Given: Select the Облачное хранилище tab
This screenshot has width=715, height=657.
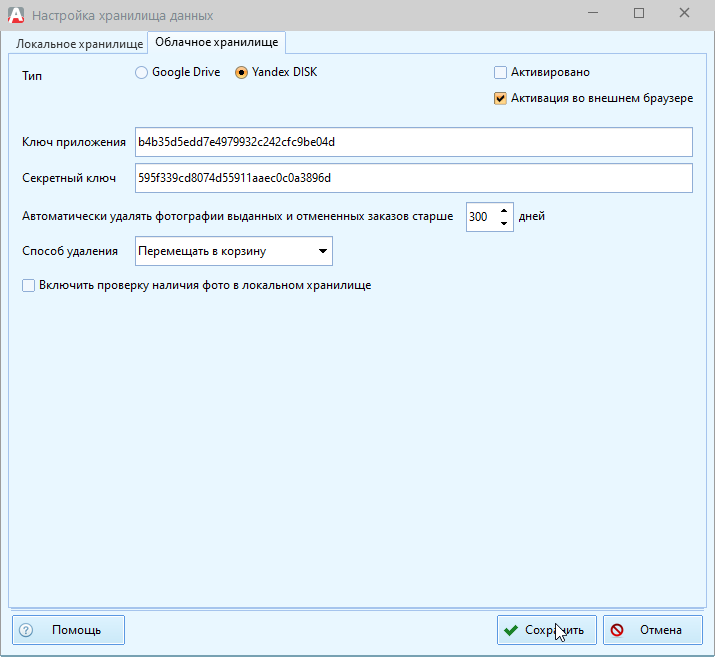Looking at the screenshot, I should click(216, 42).
